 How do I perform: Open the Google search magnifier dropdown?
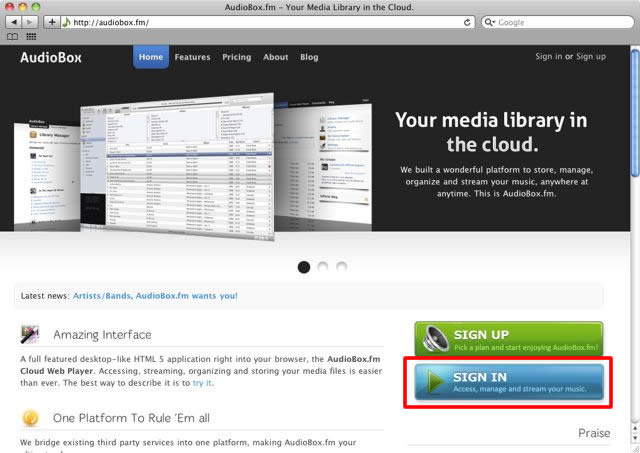489,22
